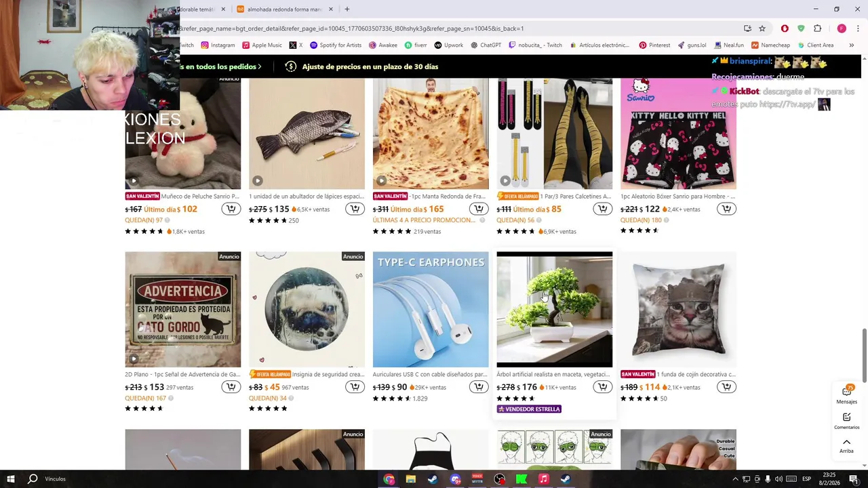
Task: Click the vertical page scrollbar thumb
Action: click(x=864, y=356)
